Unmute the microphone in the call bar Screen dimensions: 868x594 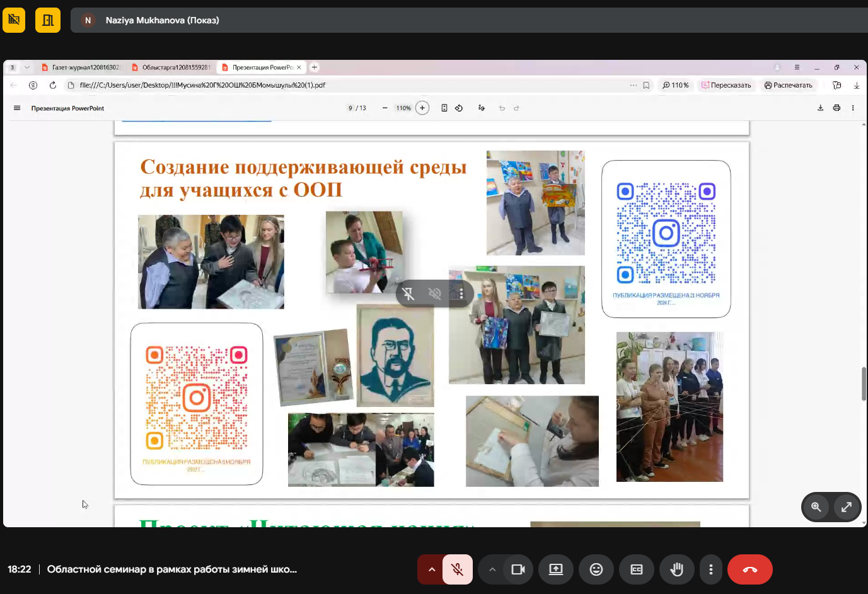(x=457, y=569)
